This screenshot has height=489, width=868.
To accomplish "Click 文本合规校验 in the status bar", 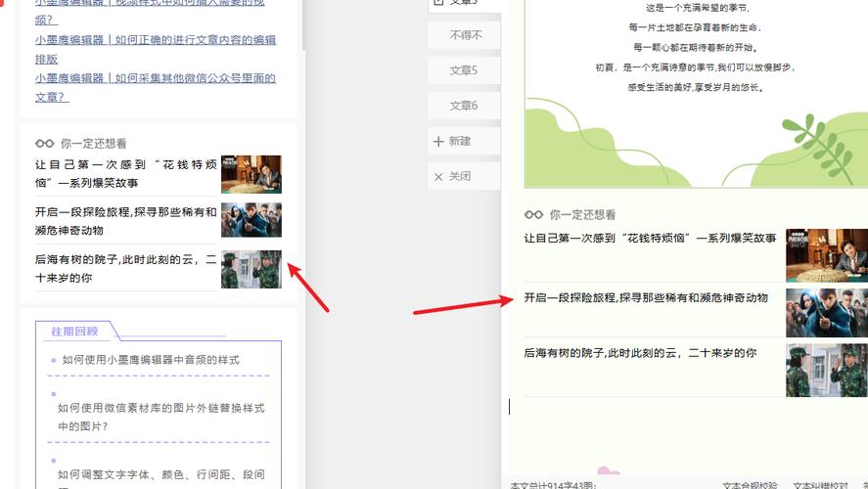I will coord(750,484).
